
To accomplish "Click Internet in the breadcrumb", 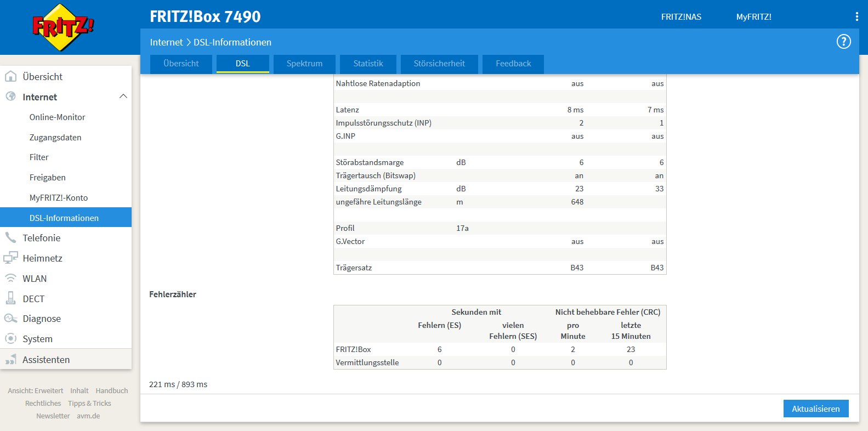I will (166, 42).
